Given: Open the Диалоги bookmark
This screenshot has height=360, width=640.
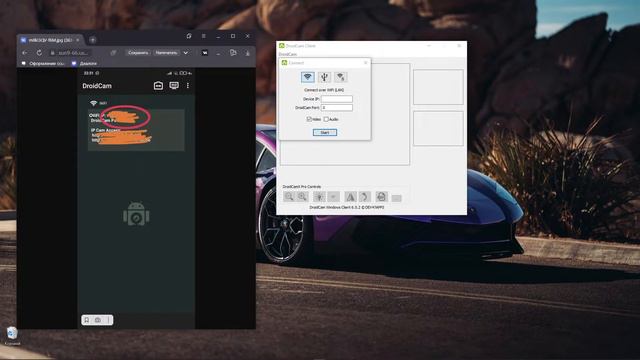Looking at the screenshot, I should (x=84, y=64).
